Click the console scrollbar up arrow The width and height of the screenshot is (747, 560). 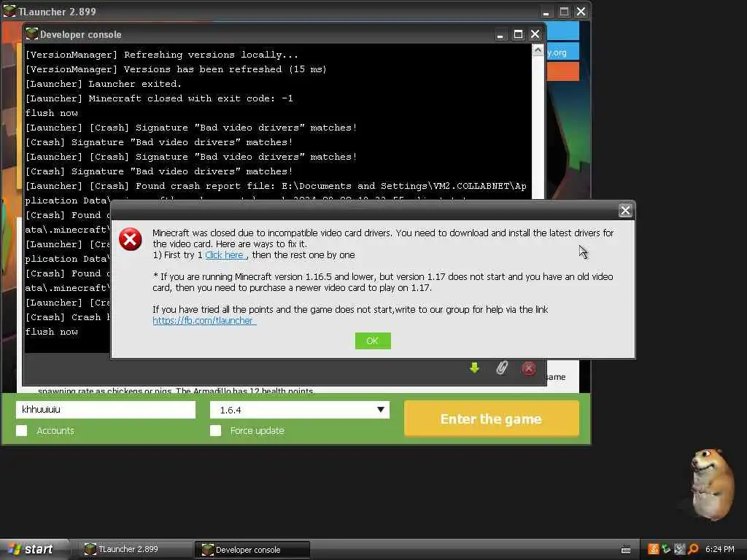(x=538, y=50)
